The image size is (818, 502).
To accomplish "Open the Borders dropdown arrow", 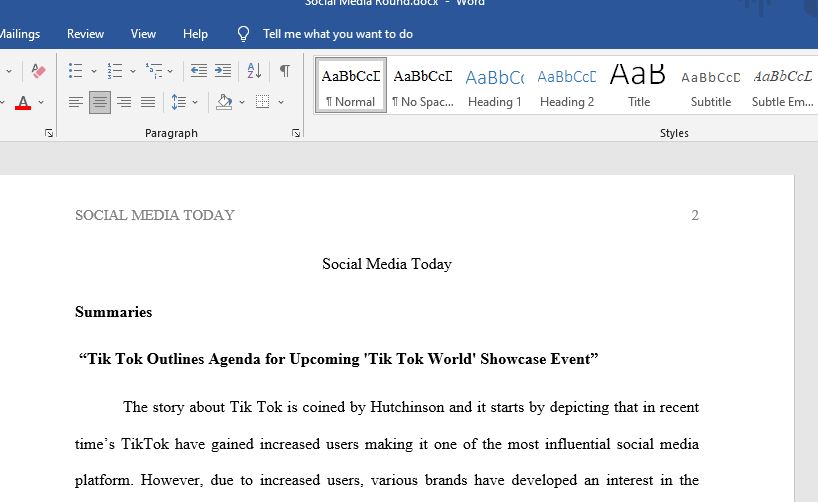I will (x=281, y=102).
